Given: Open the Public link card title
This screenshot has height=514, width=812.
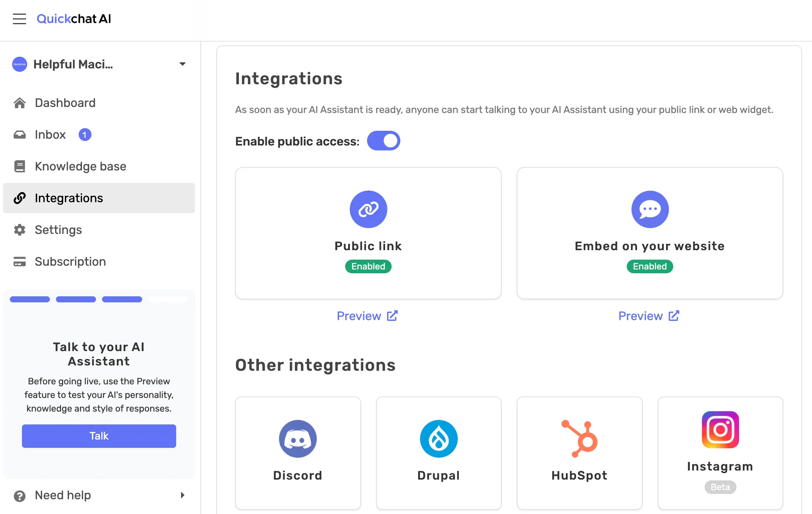Looking at the screenshot, I should tap(368, 246).
